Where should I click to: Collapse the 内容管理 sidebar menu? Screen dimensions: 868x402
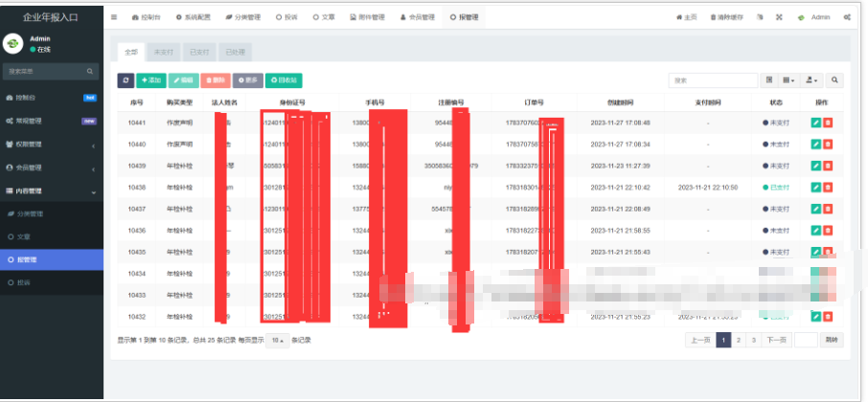tap(51, 190)
